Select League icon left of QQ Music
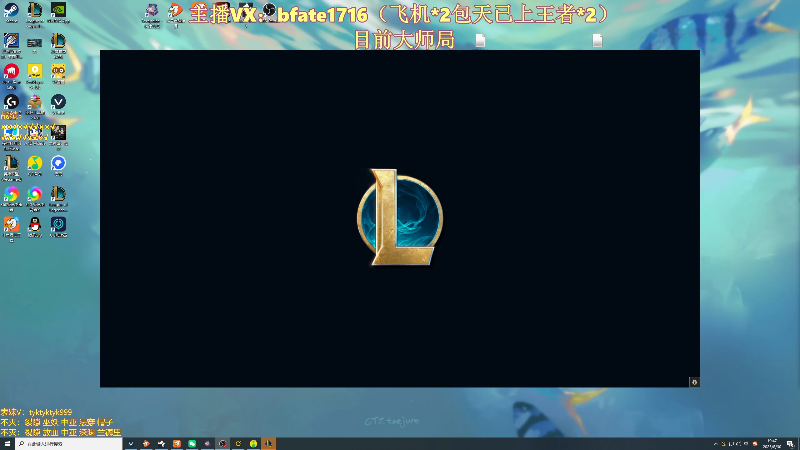The image size is (800, 450). (x=11, y=163)
